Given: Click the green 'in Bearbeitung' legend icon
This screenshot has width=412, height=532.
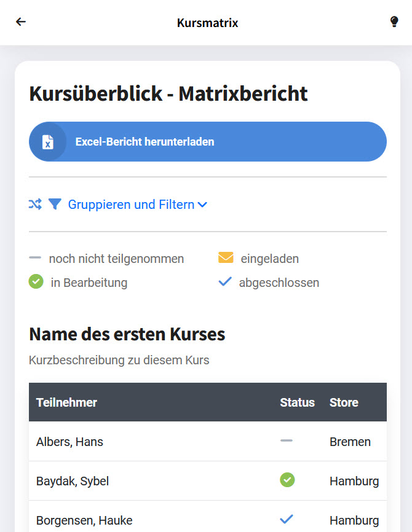Looking at the screenshot, I should [36, 283].
